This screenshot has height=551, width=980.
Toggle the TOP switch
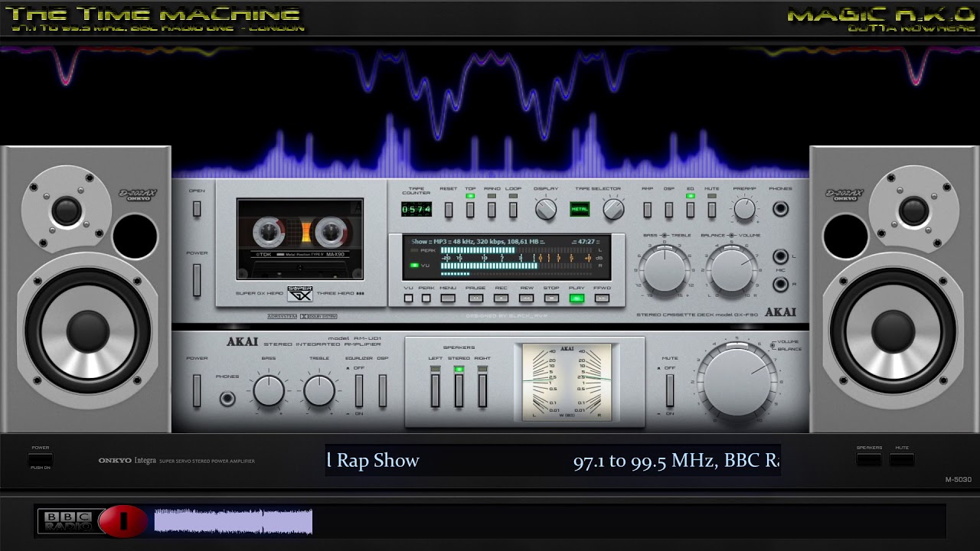(x=470, y=210)
